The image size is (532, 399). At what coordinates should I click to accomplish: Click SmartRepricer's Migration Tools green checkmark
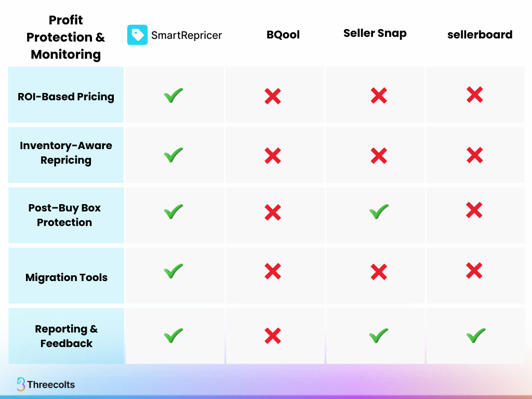[x=173, y=271]
